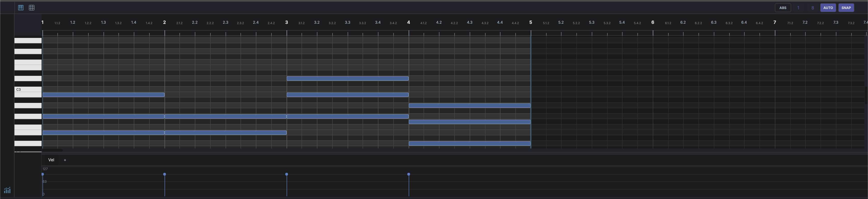Toggle SNAP to grid
Image resolution: width=868 pixels, height=199 pixels.
point(846,8)
